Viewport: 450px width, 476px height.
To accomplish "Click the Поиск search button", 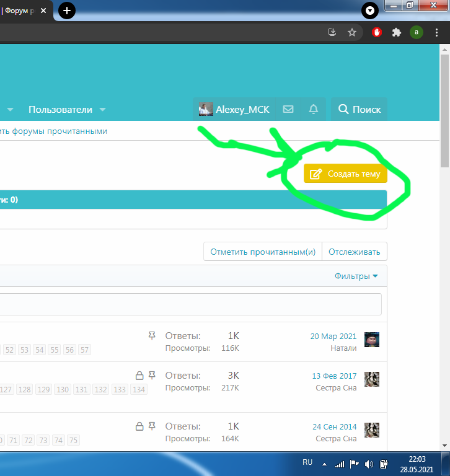I will (360, 109).
